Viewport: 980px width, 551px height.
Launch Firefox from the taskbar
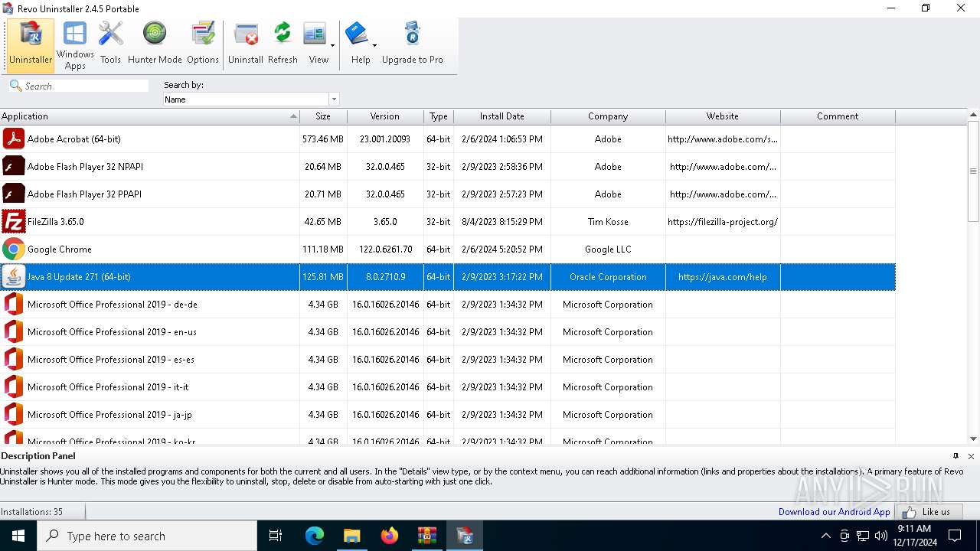[x=390, y=536]
